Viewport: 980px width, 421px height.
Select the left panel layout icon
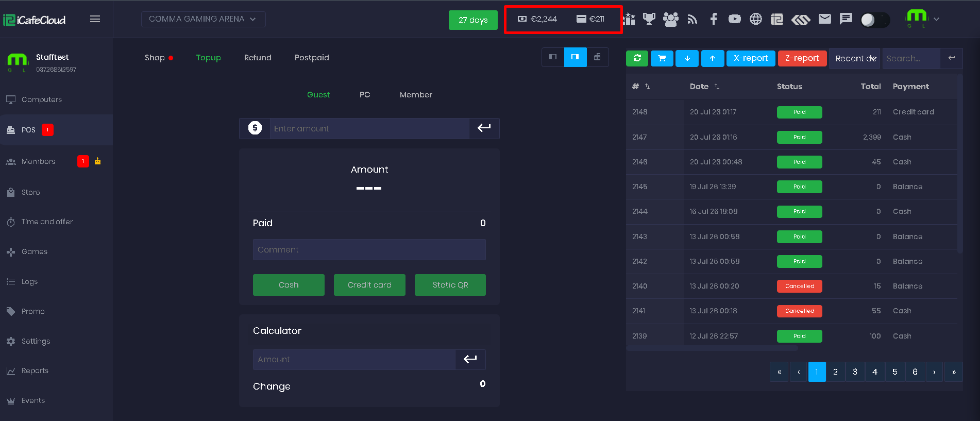[553, 57]
